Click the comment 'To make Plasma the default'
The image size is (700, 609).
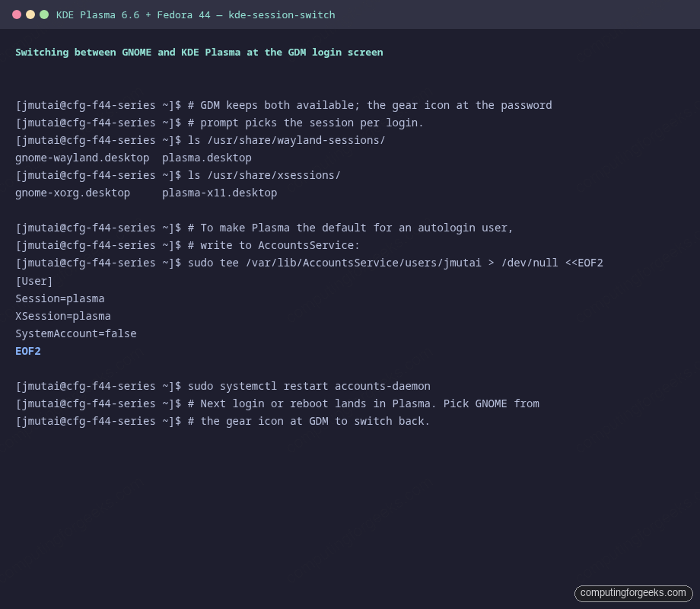pyautogui.click(x=283, y=228)
